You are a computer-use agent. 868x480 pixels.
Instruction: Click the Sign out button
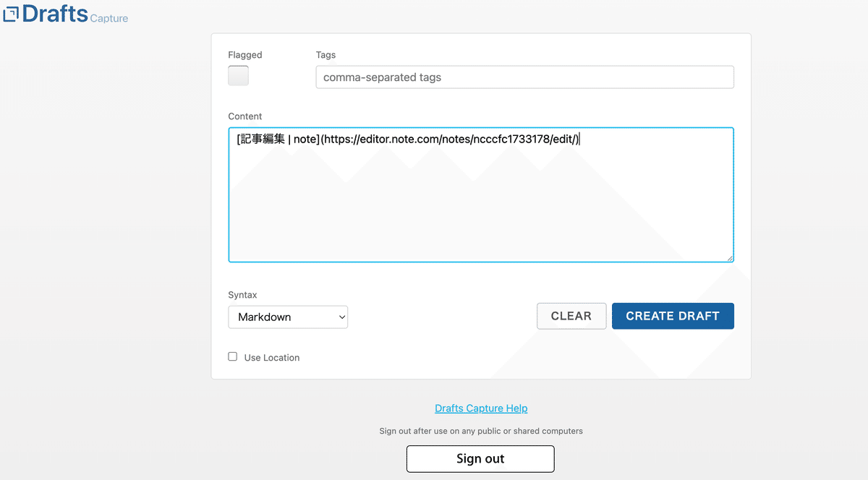pyautogui.click(x=480, y=458)
